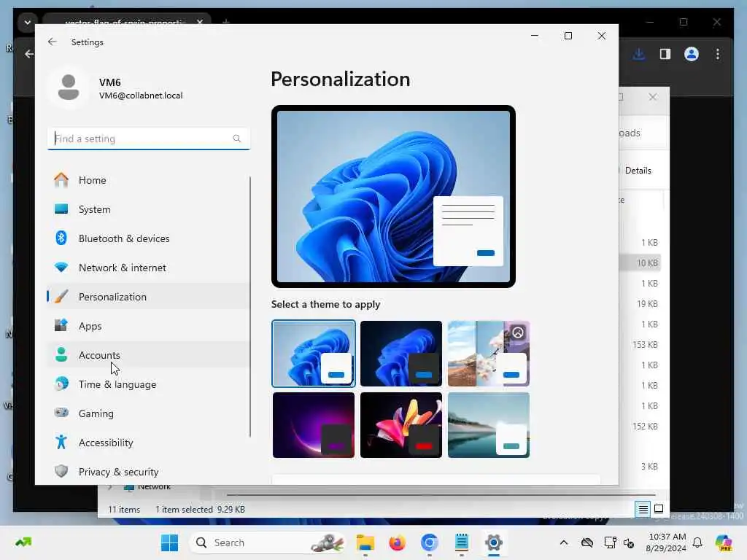This screenshot has width=747, height=560.
Task: Apply the Windows spotlight theme
Action: (x=489, y=354)
